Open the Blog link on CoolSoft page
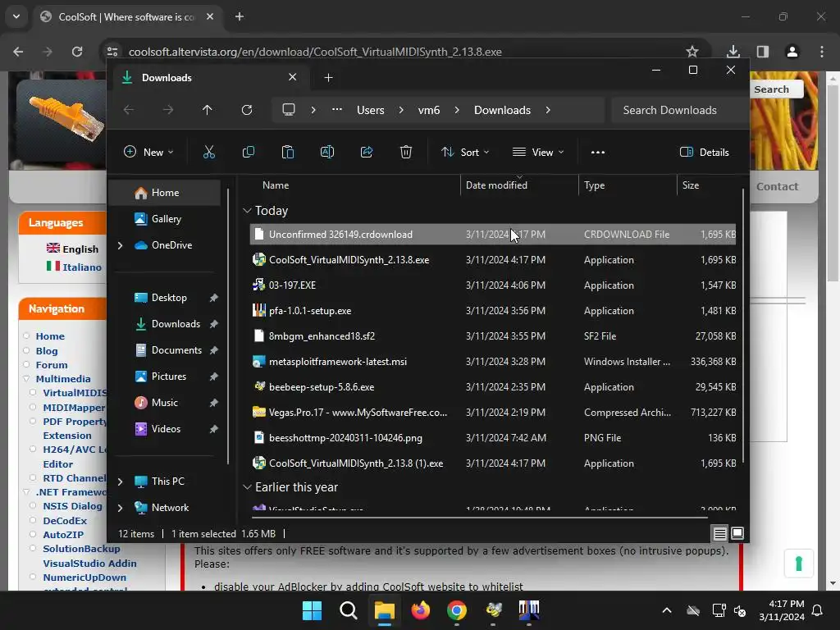840x630 pixels. [47, 351]
